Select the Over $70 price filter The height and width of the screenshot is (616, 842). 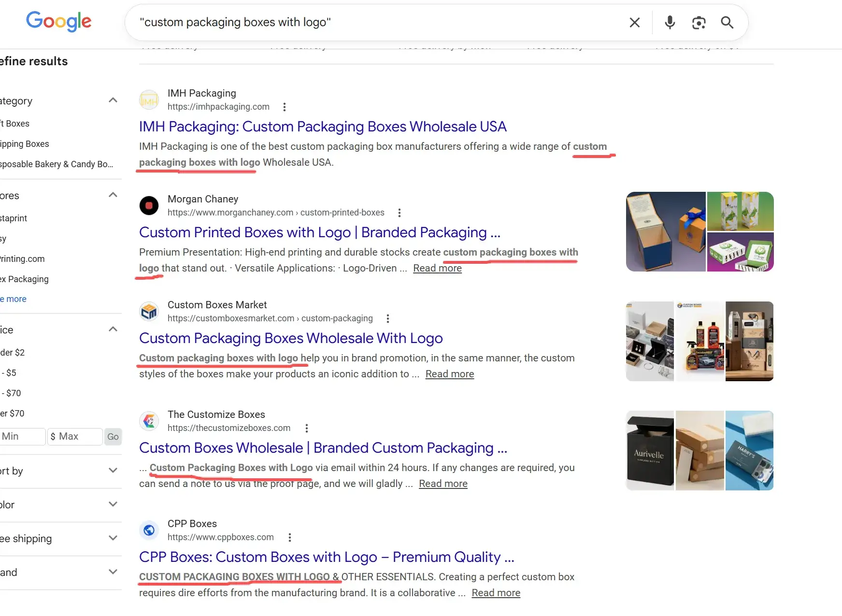(x=13, y=414)
